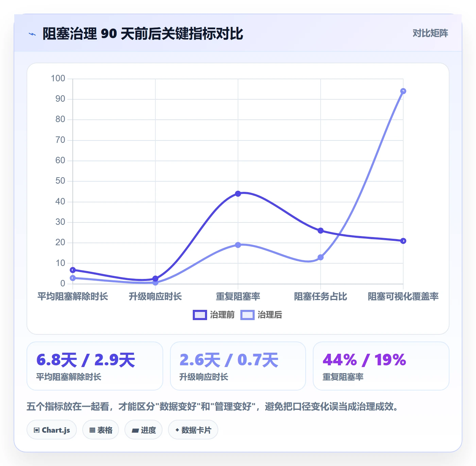Click x-axis label 重复阻塞率

238,297
